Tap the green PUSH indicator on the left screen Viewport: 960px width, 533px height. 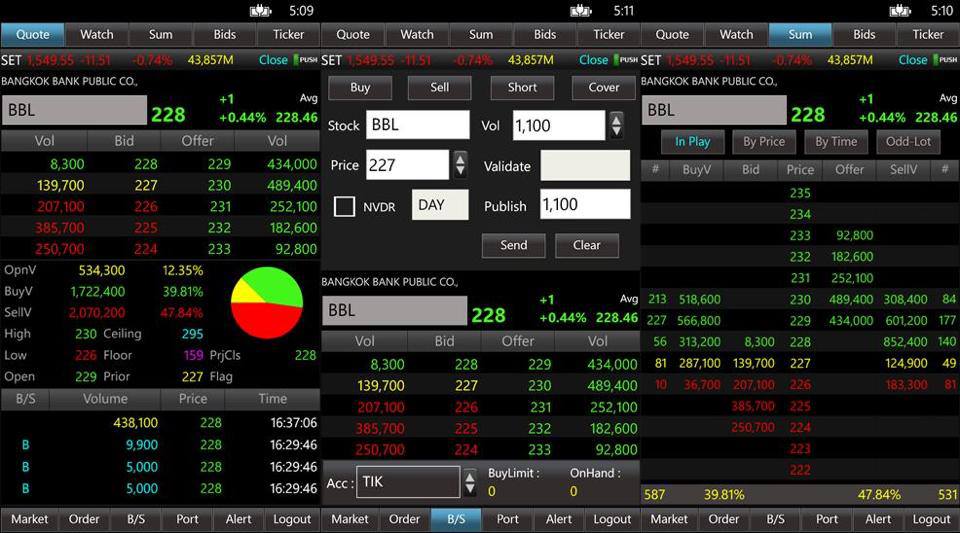tap(306, 60)
